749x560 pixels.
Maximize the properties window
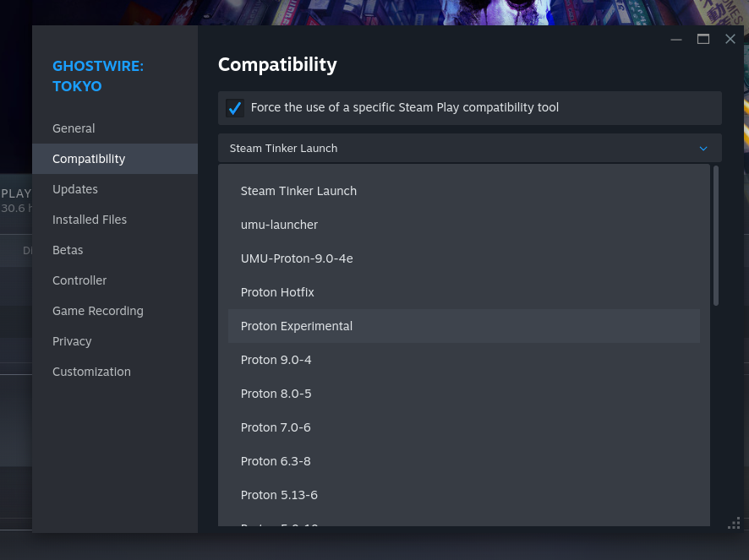(x=703, y=39)
